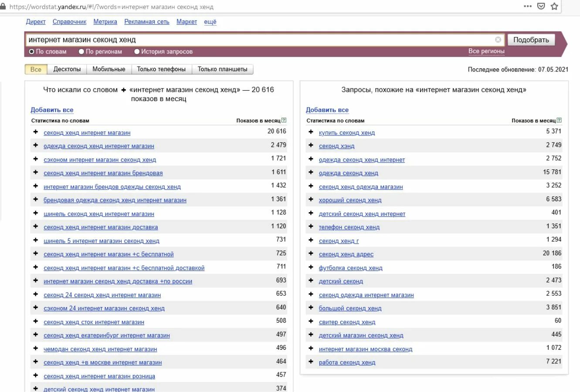The height and width of the screenshot is (392, 580).
Task: Switch to the 'Мобильные' device tab
Action: click(x=109, y=69)
